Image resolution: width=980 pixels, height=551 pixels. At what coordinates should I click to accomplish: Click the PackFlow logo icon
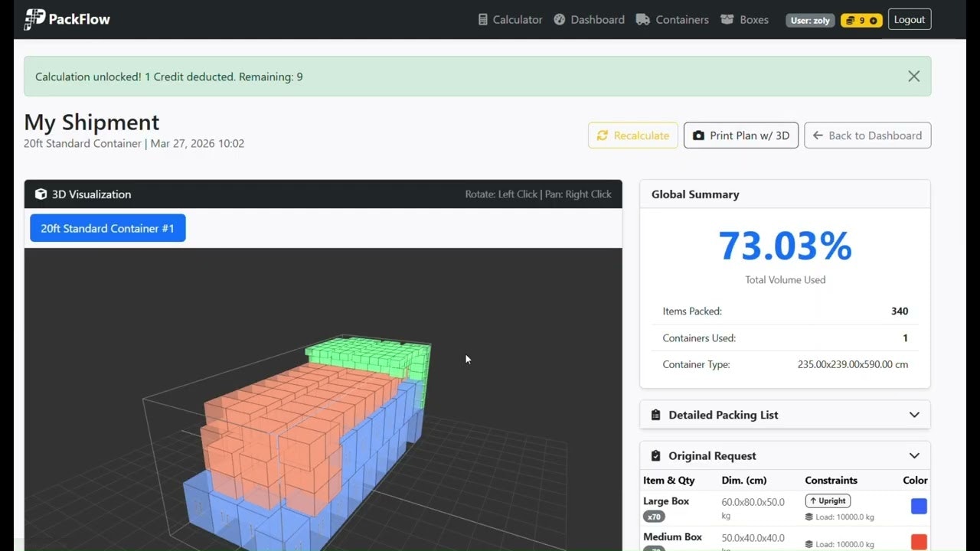pyautogui.click(x=34, y=19)
